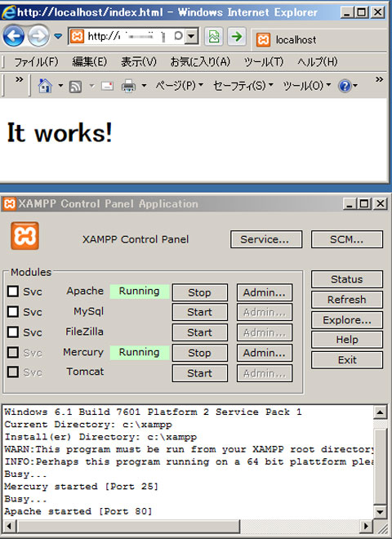
Task: Click the address bar search magnifier icon
Action: pos(178,35)
